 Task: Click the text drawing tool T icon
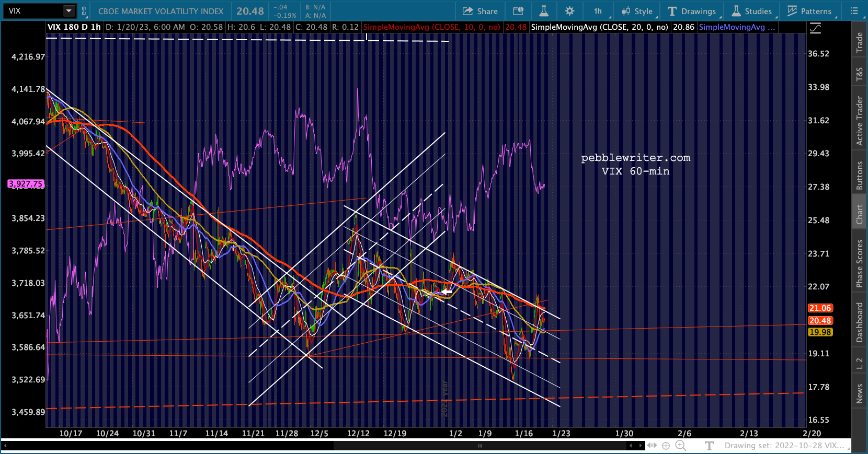click(709, 446)
